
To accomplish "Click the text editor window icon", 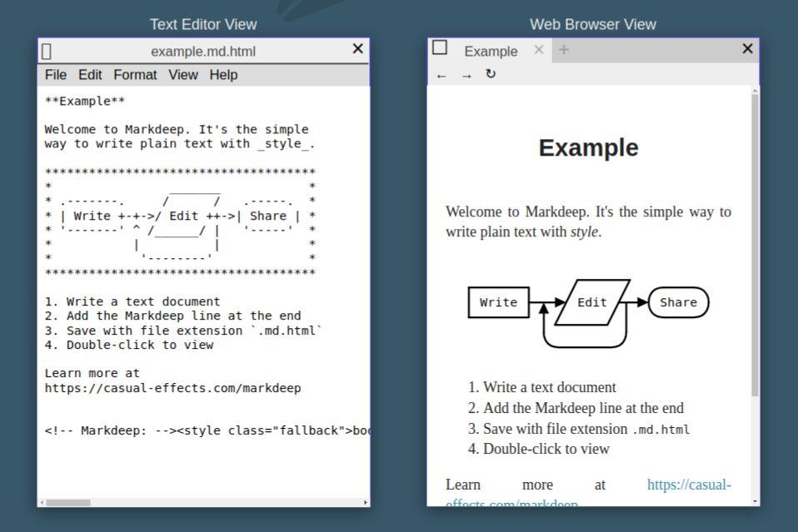I will pyautogui.click(x=47, y=51).
